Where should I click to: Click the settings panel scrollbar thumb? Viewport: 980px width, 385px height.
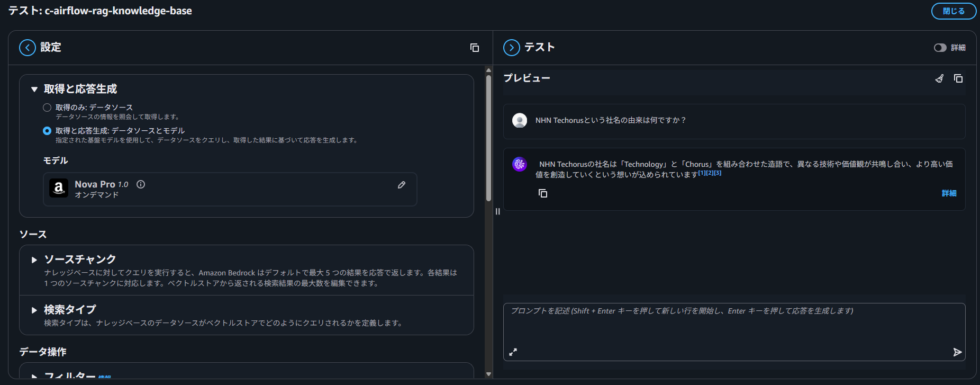488,138
